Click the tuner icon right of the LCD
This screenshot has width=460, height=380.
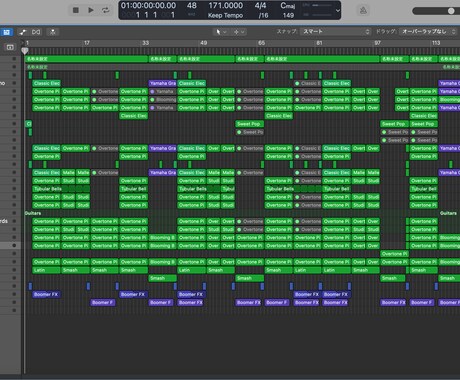(x=363, y=10)
